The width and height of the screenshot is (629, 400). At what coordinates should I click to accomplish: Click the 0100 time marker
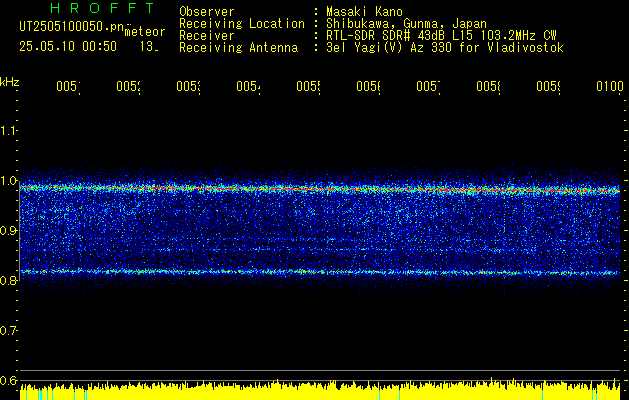610,86
